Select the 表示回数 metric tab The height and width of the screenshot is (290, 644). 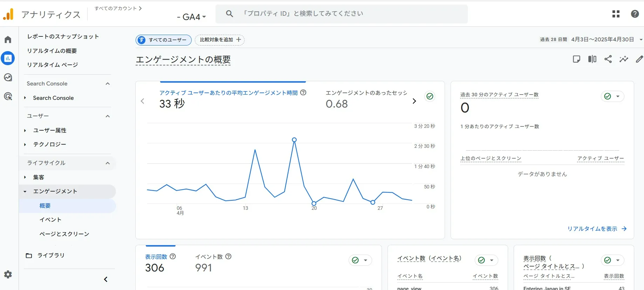point(160,263)
